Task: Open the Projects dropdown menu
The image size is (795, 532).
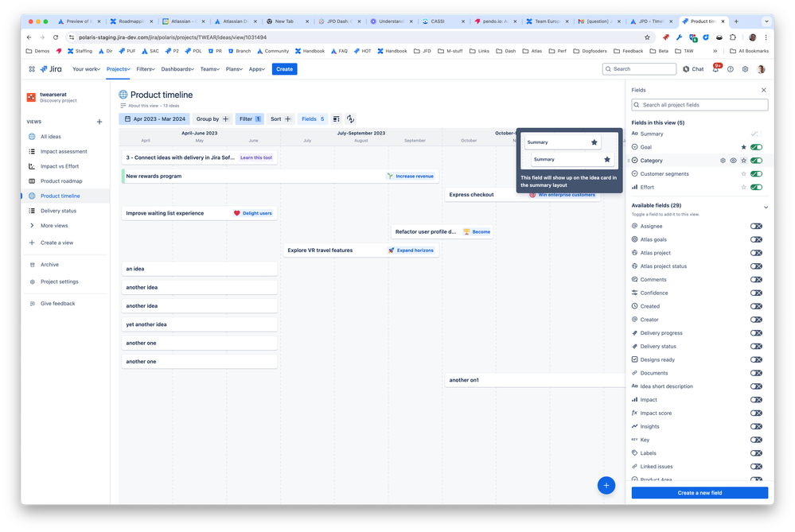Action: (118, 69)
